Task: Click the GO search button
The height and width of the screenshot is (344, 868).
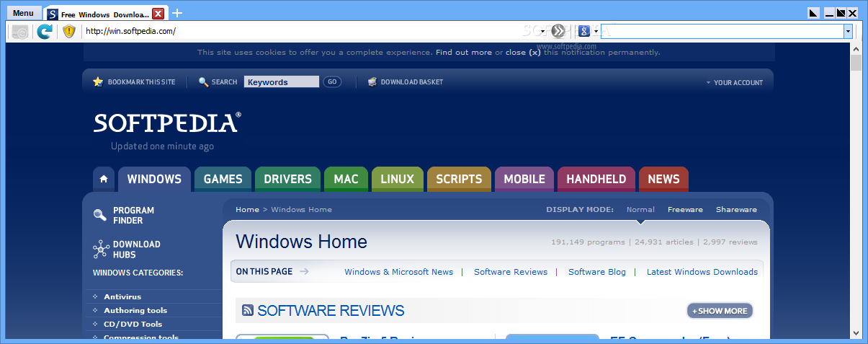Action: tap(332, 82)
